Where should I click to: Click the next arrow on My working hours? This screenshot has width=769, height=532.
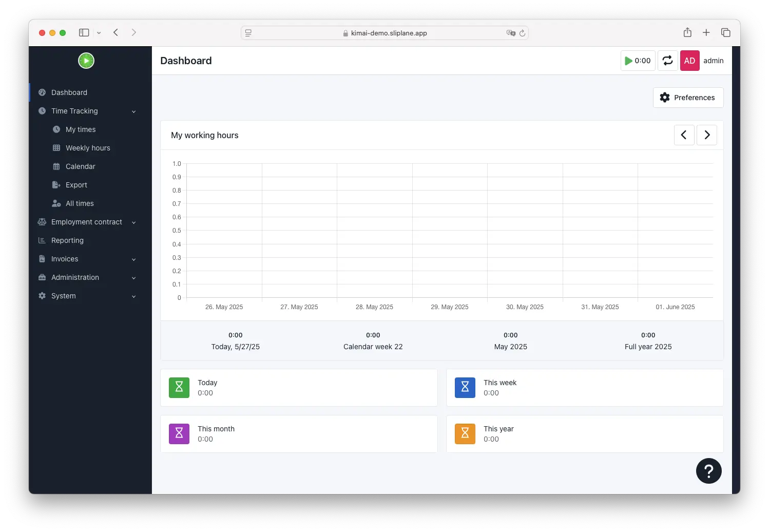point(707,135)
